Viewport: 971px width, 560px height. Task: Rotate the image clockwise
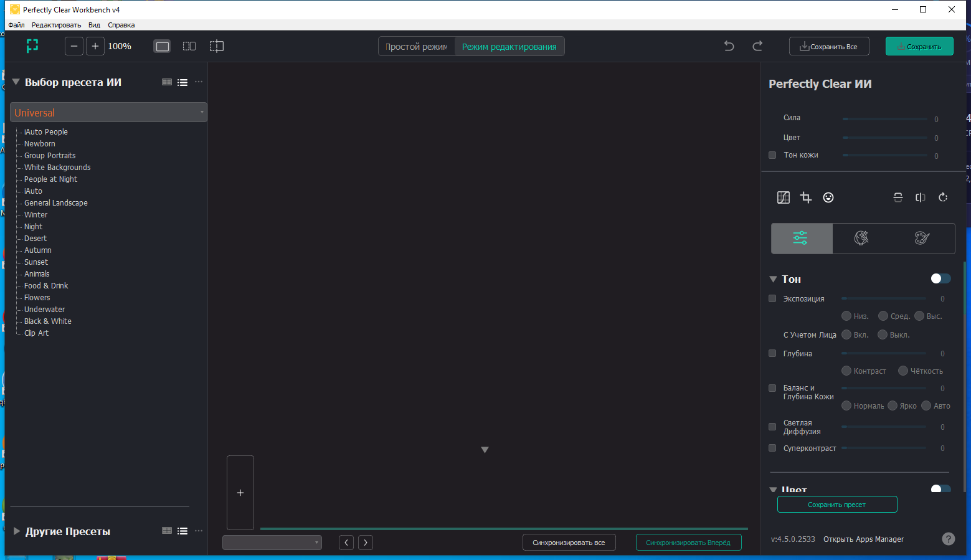point(942,197)
